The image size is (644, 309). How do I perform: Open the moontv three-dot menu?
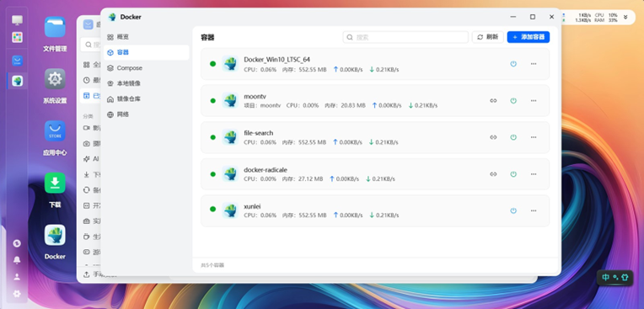[x=534, y=100]
